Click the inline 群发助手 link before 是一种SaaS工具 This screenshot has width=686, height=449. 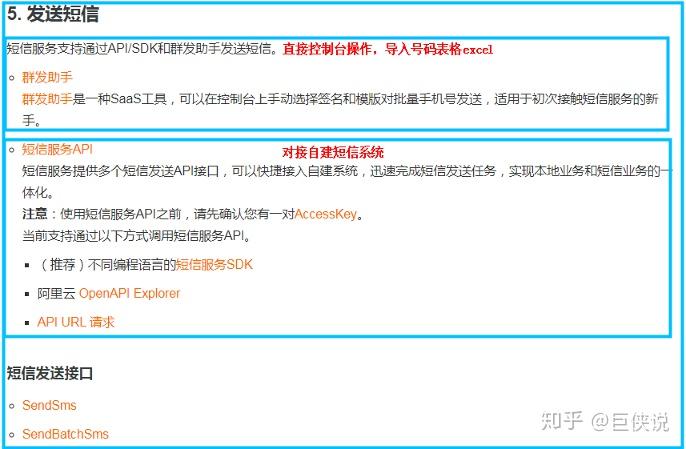[47, 99]
